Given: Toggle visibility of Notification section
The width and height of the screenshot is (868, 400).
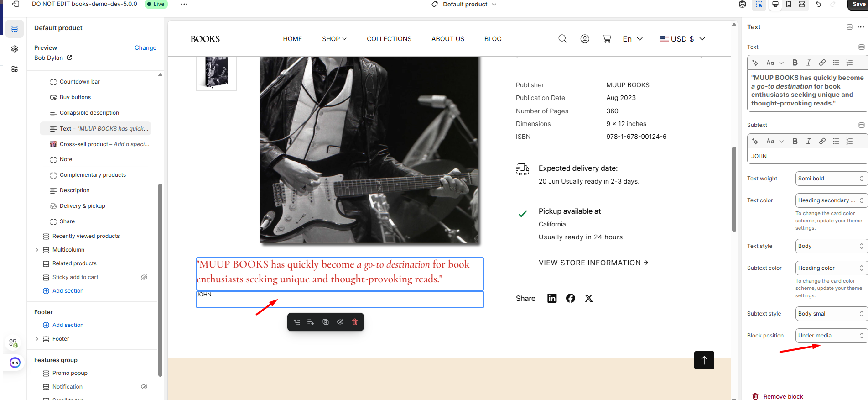Looking at the screenshot, I should (144, 387).
